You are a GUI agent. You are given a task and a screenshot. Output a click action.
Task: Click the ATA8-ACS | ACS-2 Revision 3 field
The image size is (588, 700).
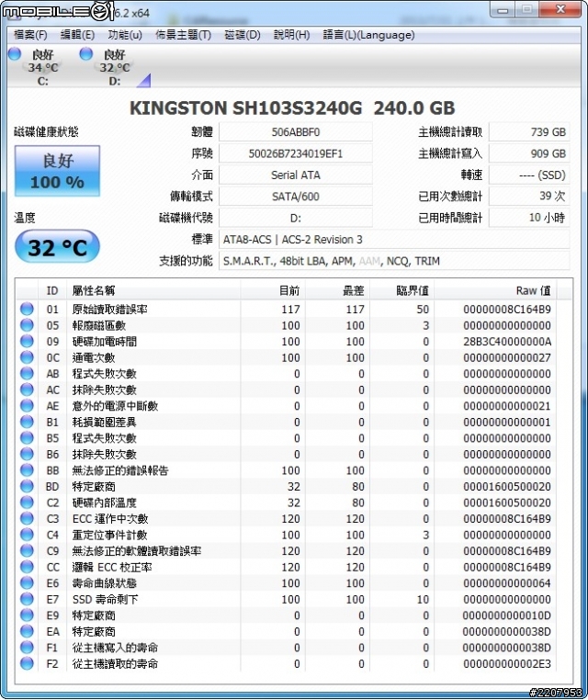tap(394, 240)
